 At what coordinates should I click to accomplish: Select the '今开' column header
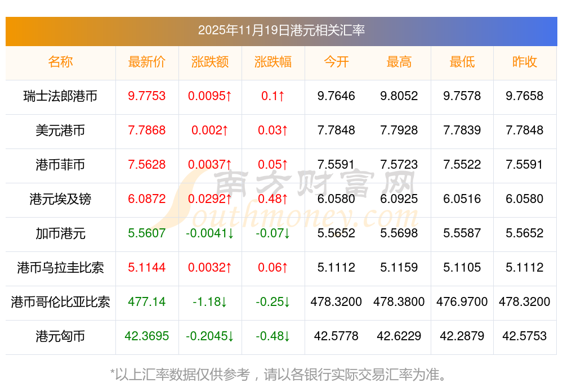[336, 62]
